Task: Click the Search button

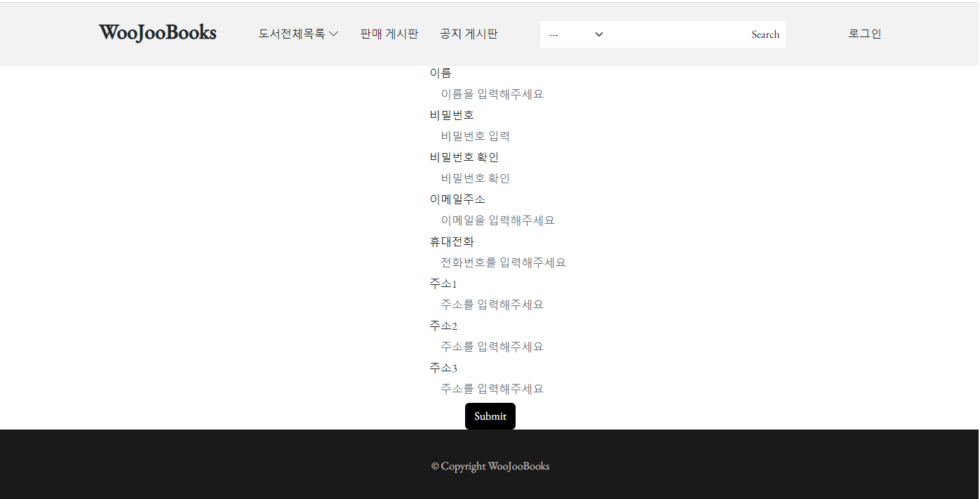Action: [765, 34]
